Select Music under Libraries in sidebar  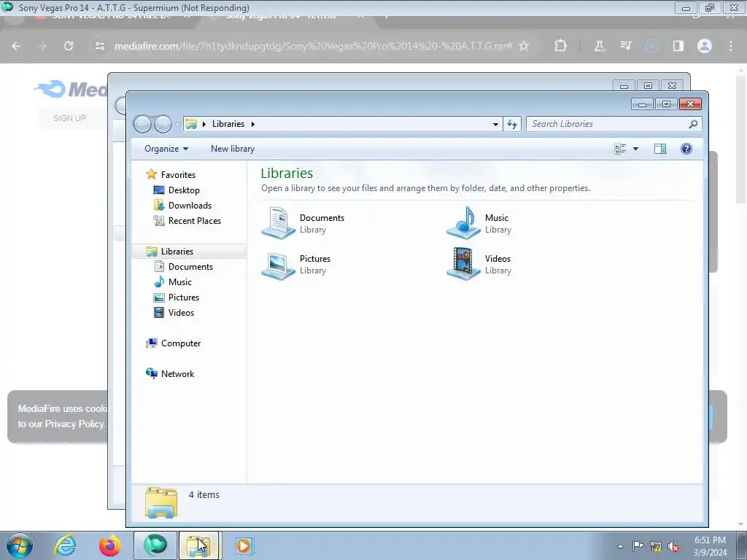[179, 282]
